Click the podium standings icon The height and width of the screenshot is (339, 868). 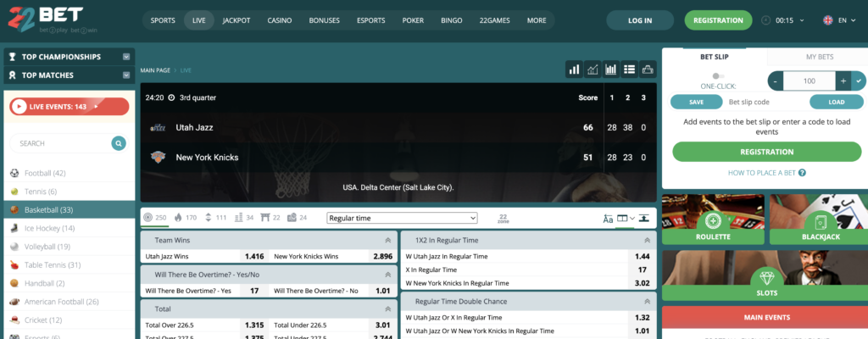(x=648, y=69)
